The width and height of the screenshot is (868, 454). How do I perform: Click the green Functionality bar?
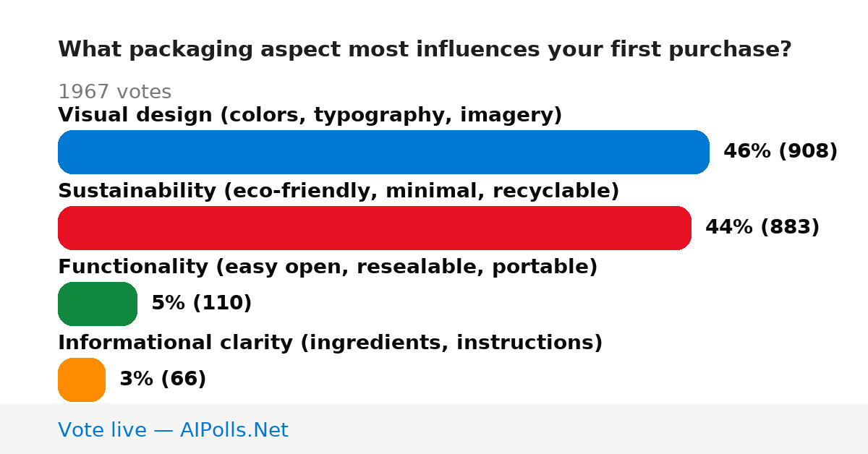(x=98, y=304)
